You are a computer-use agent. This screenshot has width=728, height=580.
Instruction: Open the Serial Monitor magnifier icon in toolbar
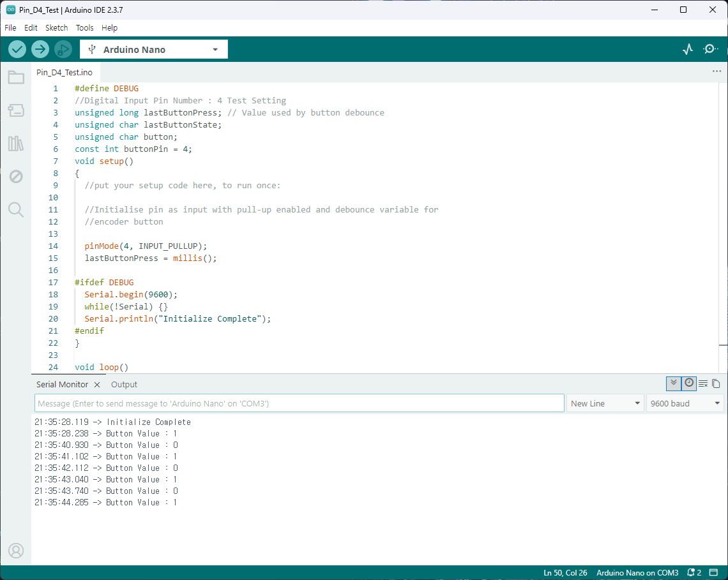tap(710, 49)
